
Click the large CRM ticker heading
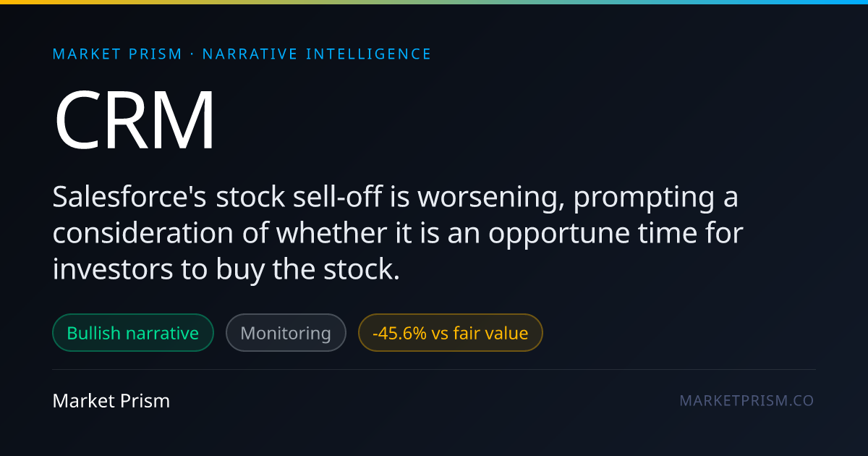coord(135,120)
